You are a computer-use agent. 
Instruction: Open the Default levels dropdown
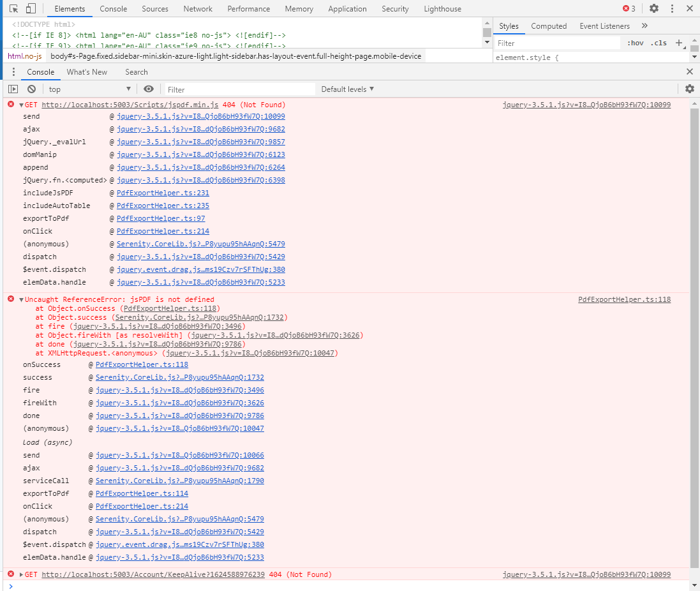[x=347, y=89]
